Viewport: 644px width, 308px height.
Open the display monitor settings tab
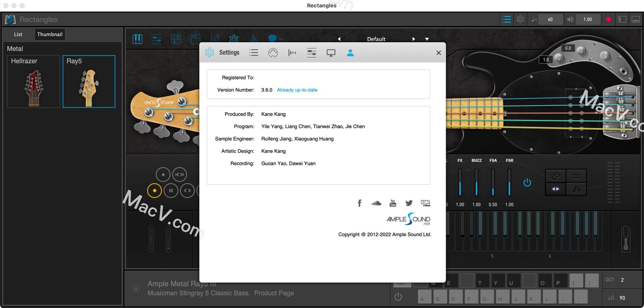[331, 53]
